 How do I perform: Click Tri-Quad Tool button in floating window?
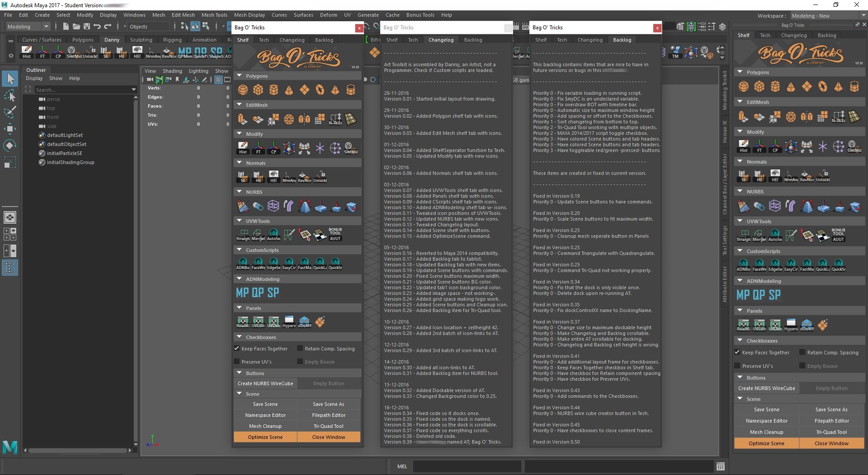point(329,426)
